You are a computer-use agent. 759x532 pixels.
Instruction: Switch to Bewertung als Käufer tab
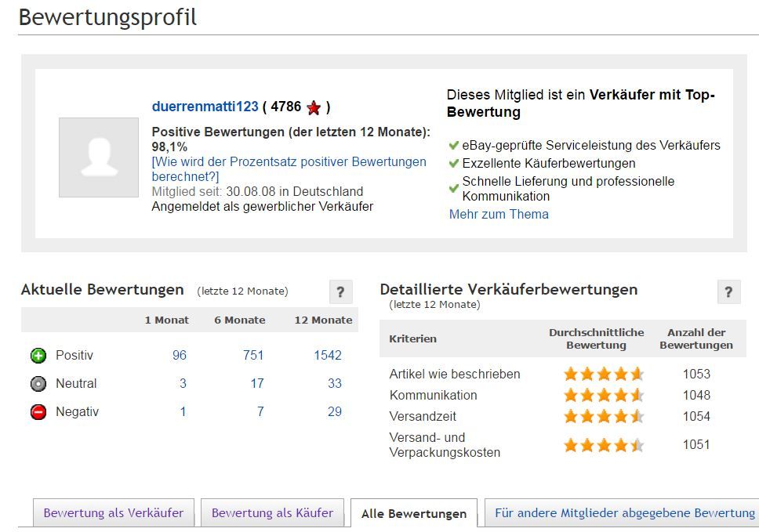(x=272, y=513)
